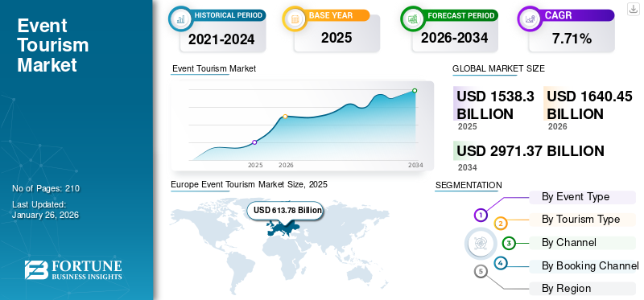Click the BASE YEAR label

point(331,15)
